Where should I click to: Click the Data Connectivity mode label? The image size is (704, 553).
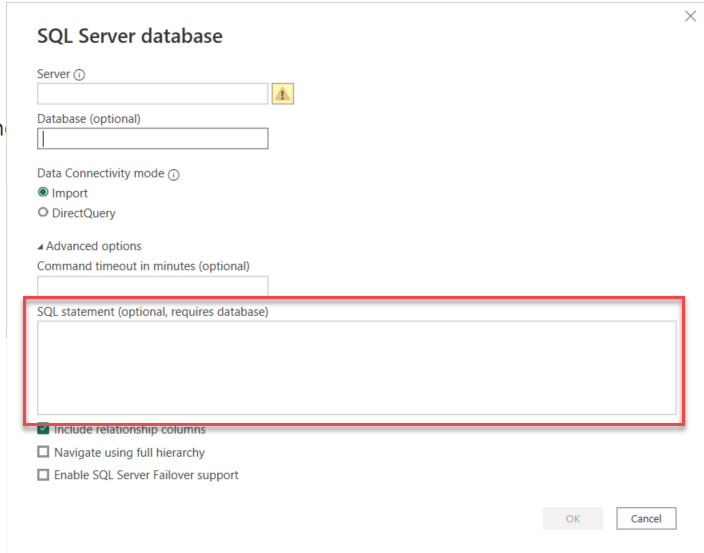[x=101, y=173]
